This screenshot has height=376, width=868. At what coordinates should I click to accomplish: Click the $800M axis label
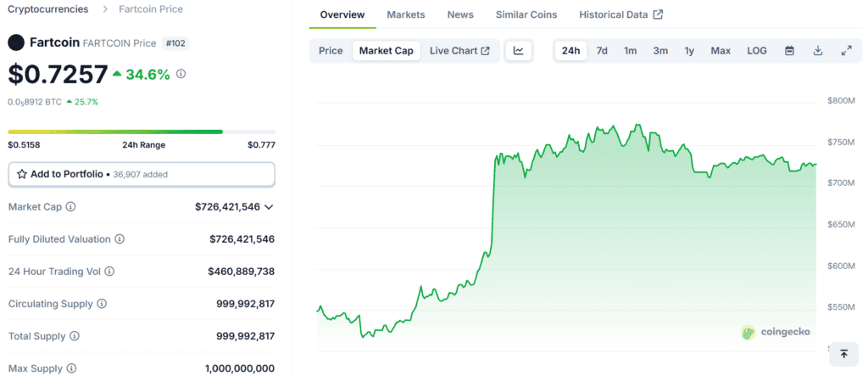[841, 101]
